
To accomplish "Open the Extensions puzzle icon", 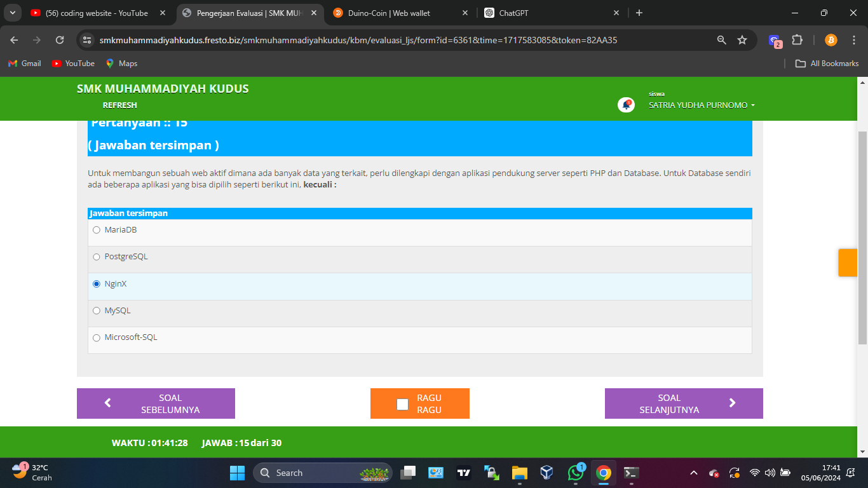I will 797,40.
